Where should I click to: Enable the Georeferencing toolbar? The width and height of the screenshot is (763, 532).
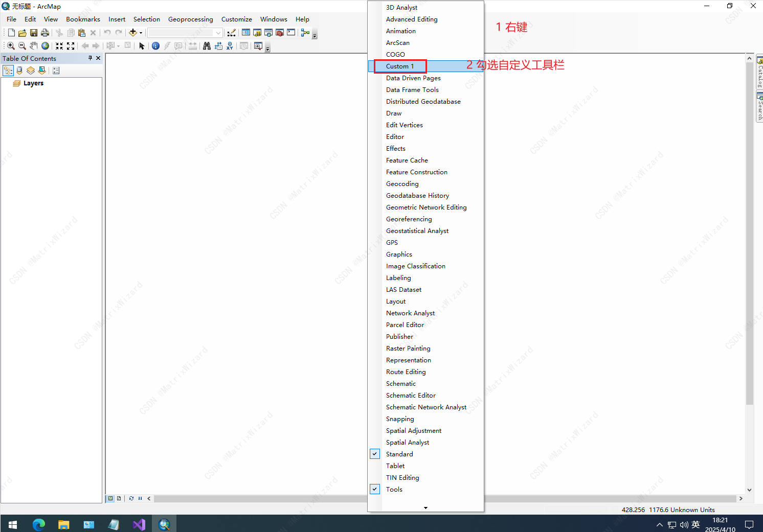pyautogui.click(x=425, y=219)
